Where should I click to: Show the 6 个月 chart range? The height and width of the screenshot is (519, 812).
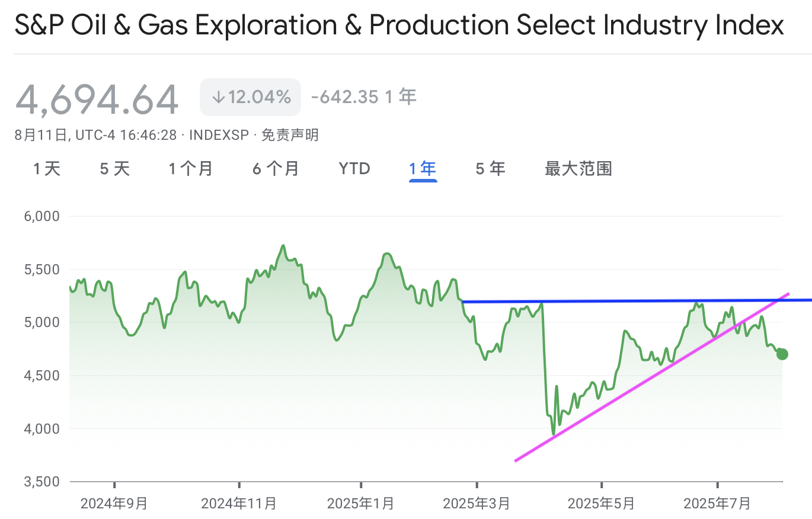276,169
